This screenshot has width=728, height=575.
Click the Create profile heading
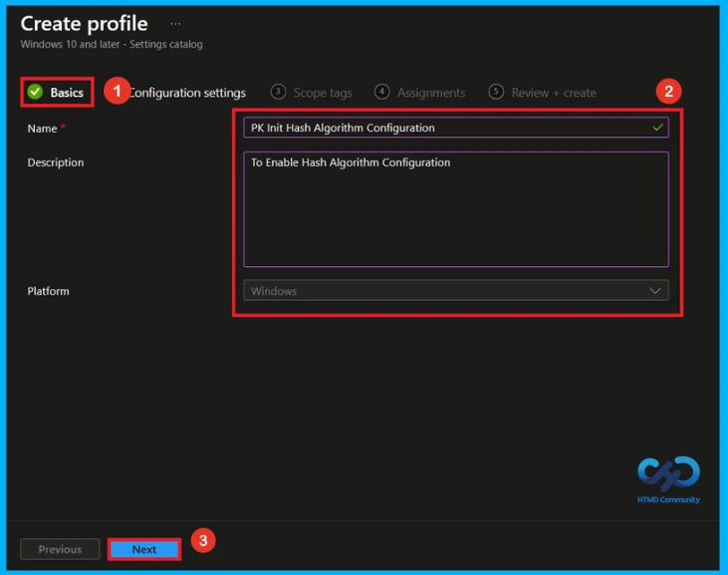pos(84,24)
